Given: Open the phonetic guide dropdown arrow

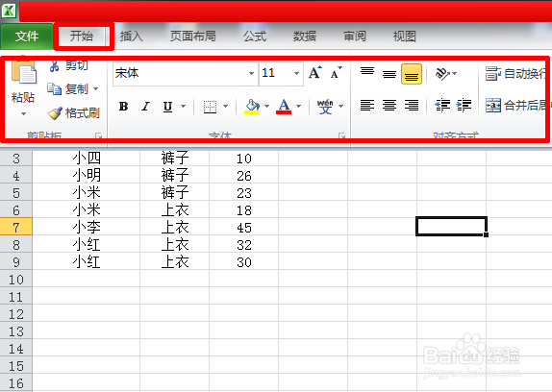Looking at the screenshot, I should (x=340, y=106).
